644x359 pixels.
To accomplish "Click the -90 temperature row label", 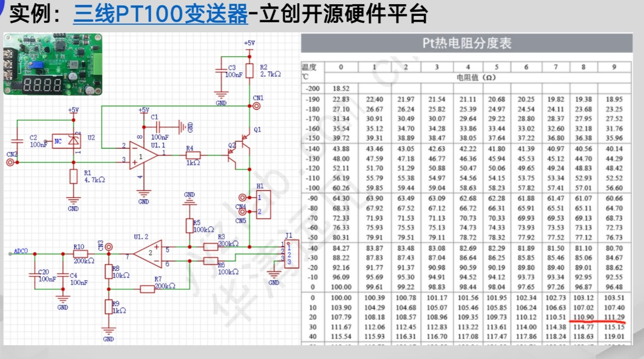I will tap(312, 198).
